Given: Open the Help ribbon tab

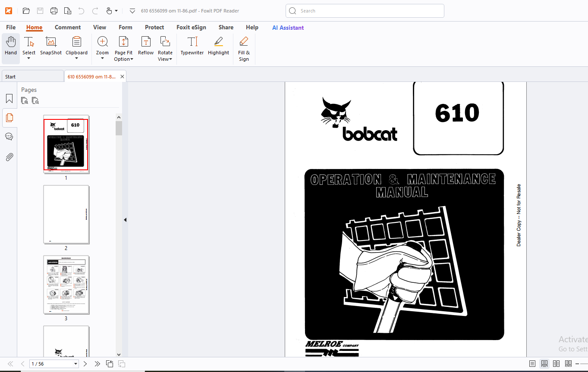Looking at the screenshot, I should [x=252, y=27].
